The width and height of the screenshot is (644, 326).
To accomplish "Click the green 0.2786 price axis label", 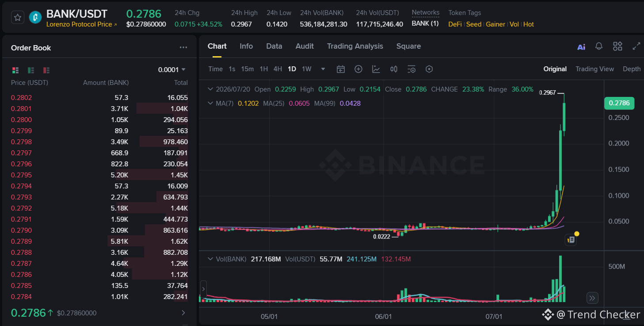I will [x=619, y=103].
